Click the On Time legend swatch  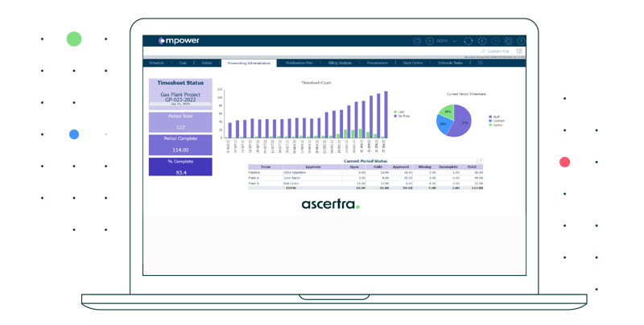[395, 116]
